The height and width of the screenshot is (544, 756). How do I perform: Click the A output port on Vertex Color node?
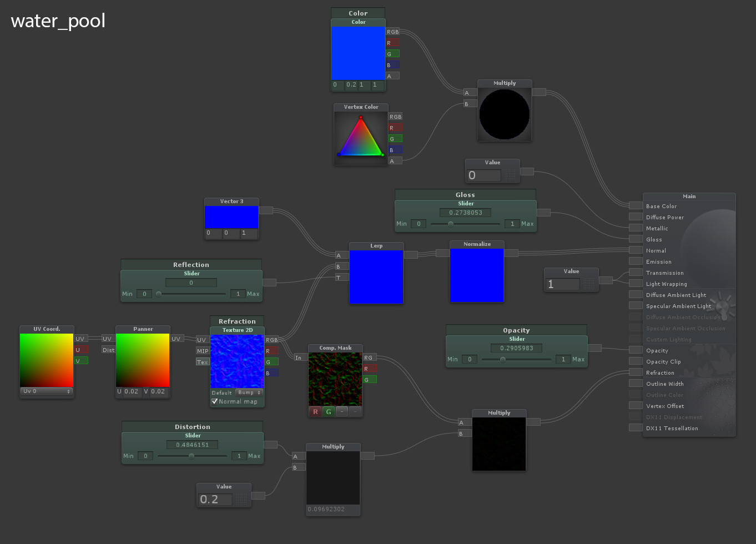coord(395,160)
